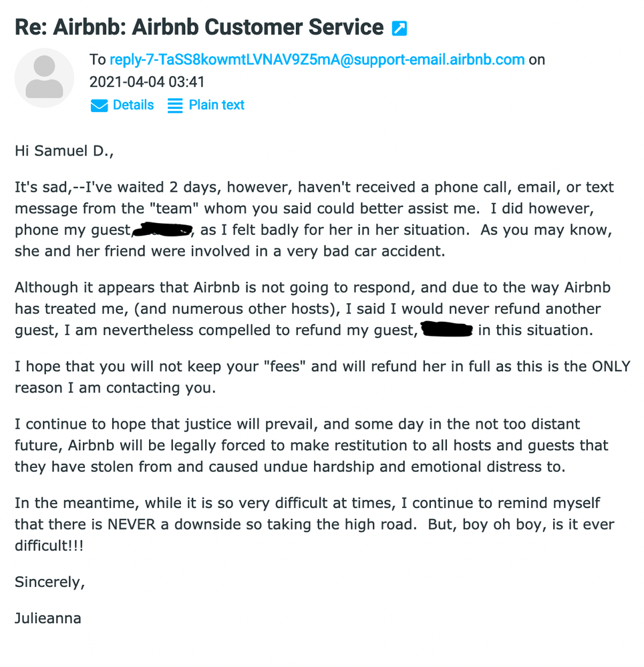This screenshot has height=667, width=644.
Task: Open the email in a new window via external-link icon
Action: (x=399, y=27)
